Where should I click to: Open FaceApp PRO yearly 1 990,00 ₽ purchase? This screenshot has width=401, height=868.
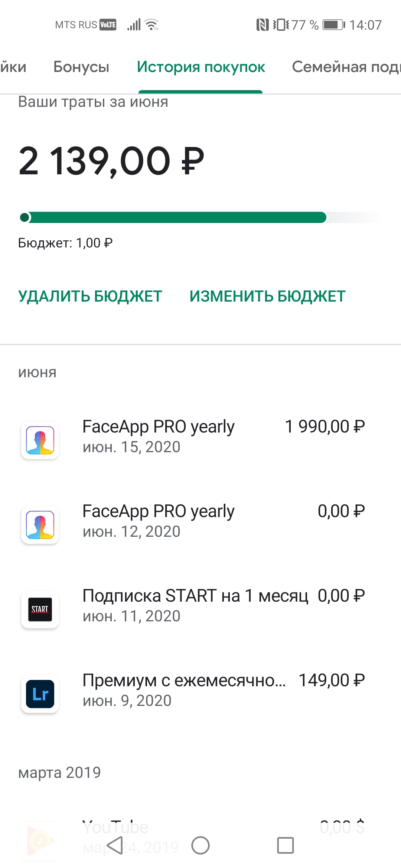223,437
